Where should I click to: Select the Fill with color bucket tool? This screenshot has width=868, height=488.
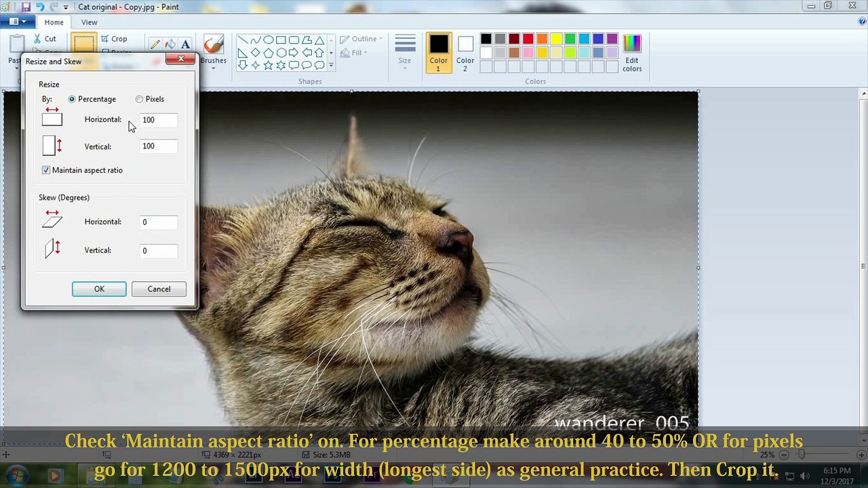tap(170, 44)
